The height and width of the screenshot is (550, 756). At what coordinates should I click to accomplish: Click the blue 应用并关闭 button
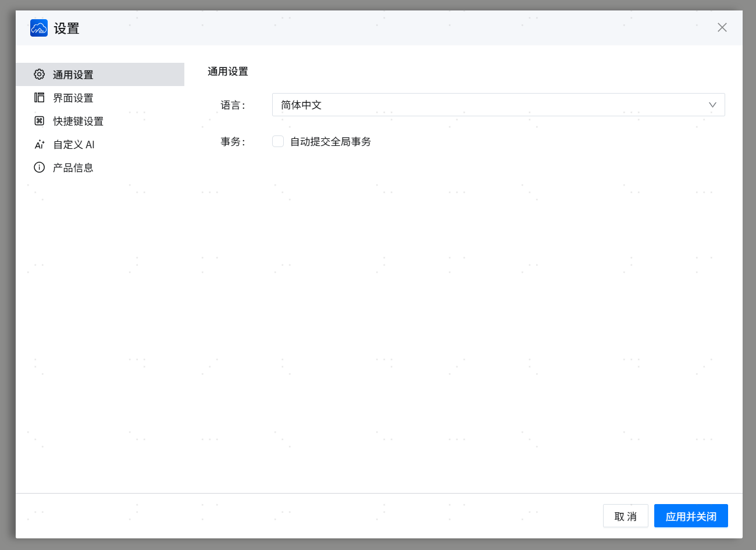tap(690, 516)
